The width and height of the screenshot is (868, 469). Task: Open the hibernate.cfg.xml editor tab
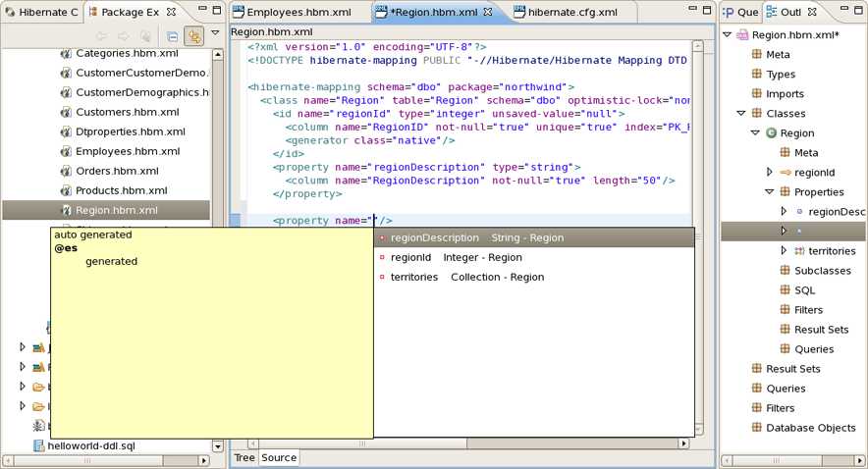(x=571, y=13)
